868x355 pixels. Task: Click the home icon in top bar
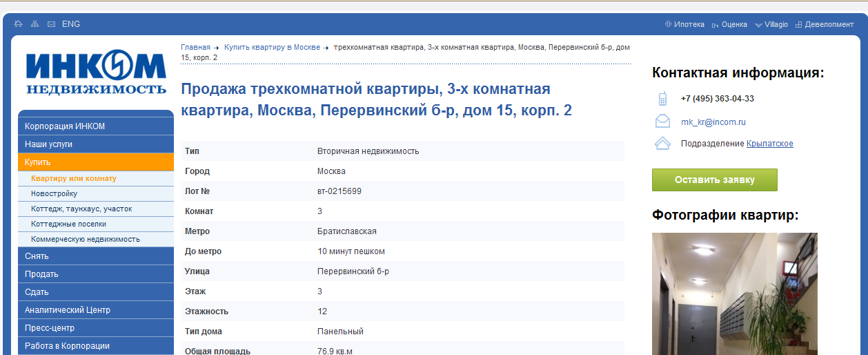click(x=19, y=24)
